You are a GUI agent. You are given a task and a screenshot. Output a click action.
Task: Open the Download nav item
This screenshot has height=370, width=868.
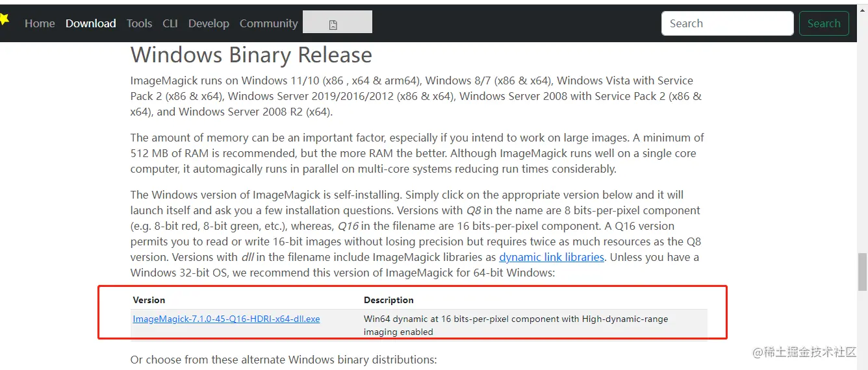90,23
